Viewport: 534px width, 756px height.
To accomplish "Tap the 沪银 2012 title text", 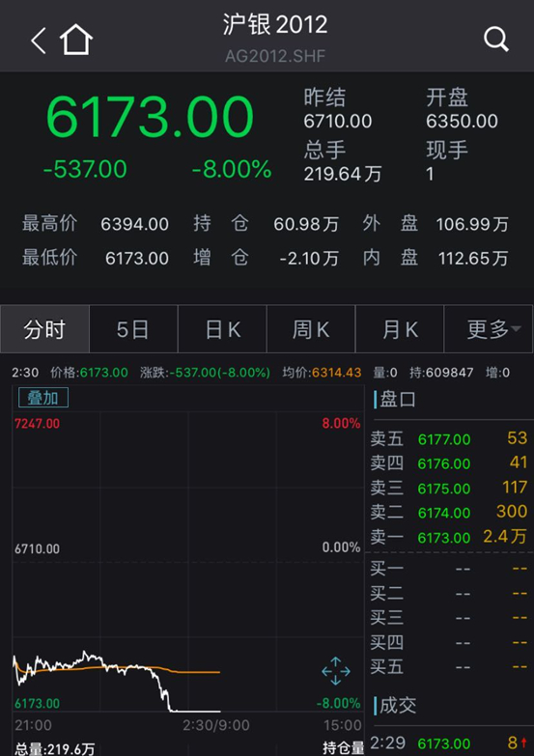I will (x=275, y=24).
